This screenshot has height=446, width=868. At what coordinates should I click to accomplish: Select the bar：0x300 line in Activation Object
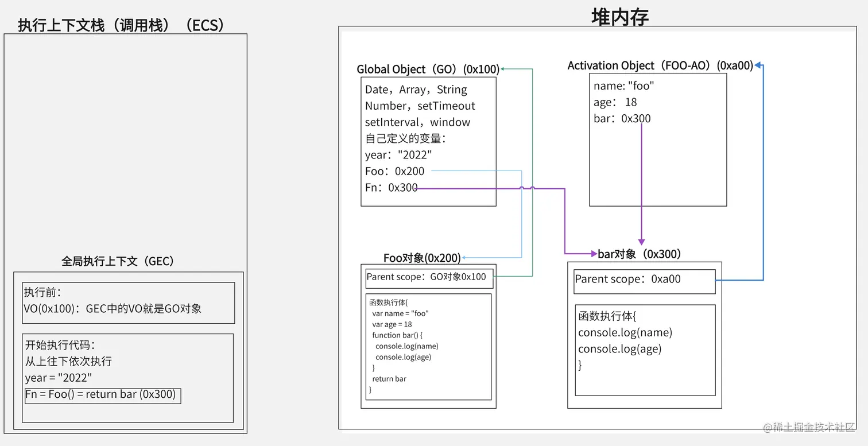[623, 118]
